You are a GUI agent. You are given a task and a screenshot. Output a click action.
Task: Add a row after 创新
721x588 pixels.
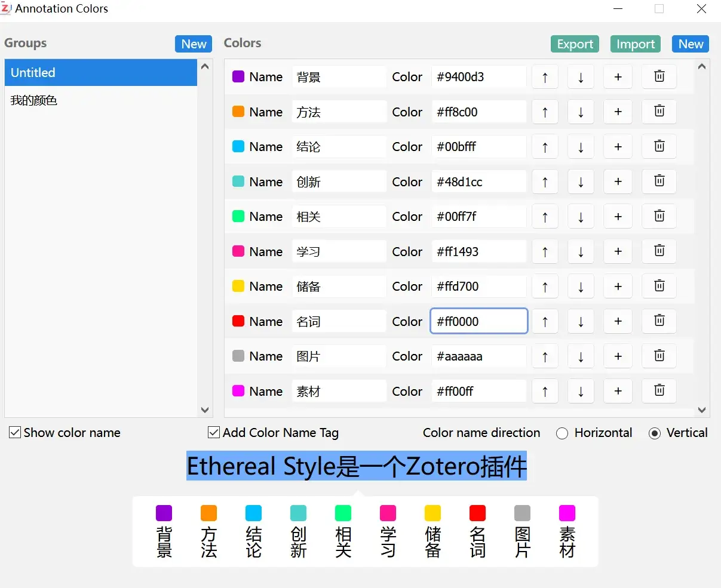point(618,181)
